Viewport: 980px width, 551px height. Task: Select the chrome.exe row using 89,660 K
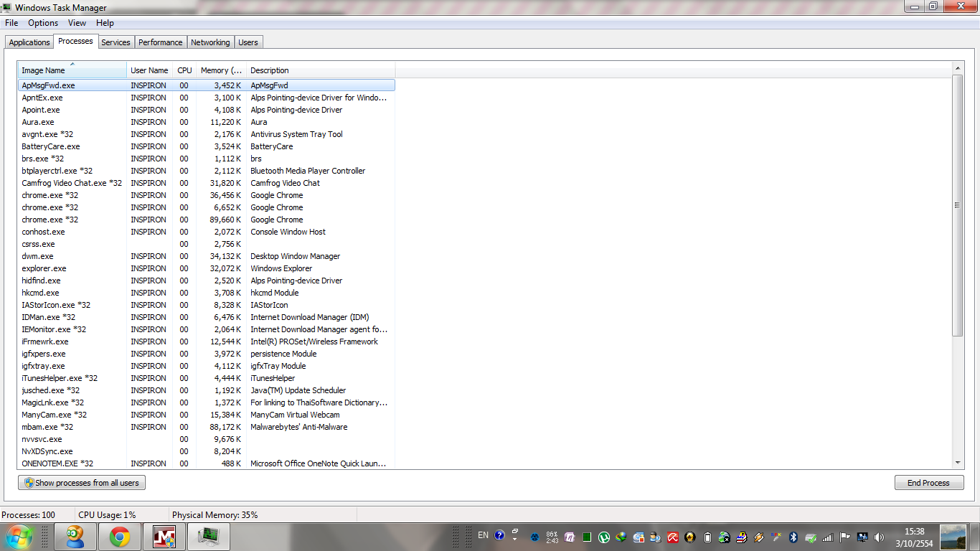[207, 220]
